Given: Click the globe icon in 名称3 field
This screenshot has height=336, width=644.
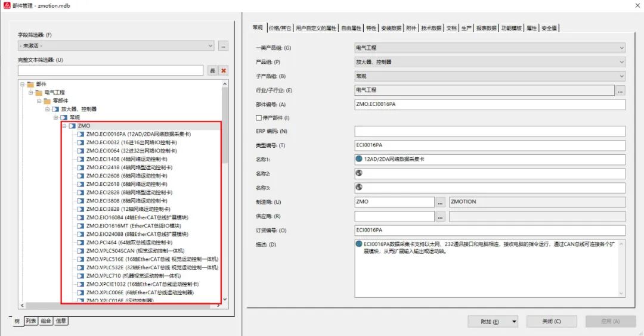Looking at the screenshot, I should tap(359, 187).
